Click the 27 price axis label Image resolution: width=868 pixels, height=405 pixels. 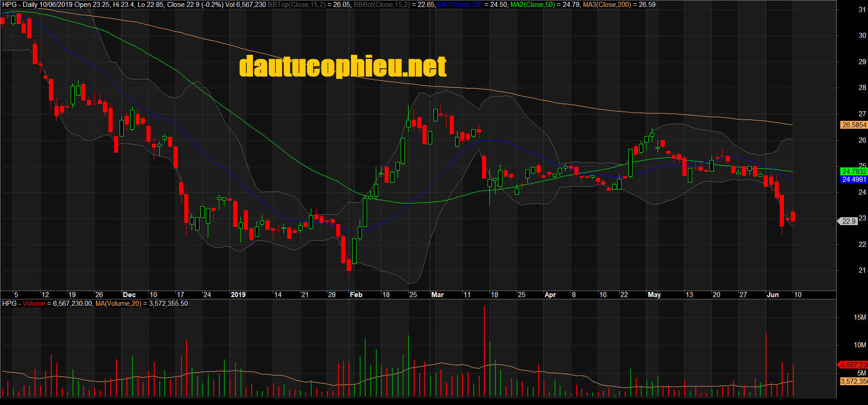[862, 114]
